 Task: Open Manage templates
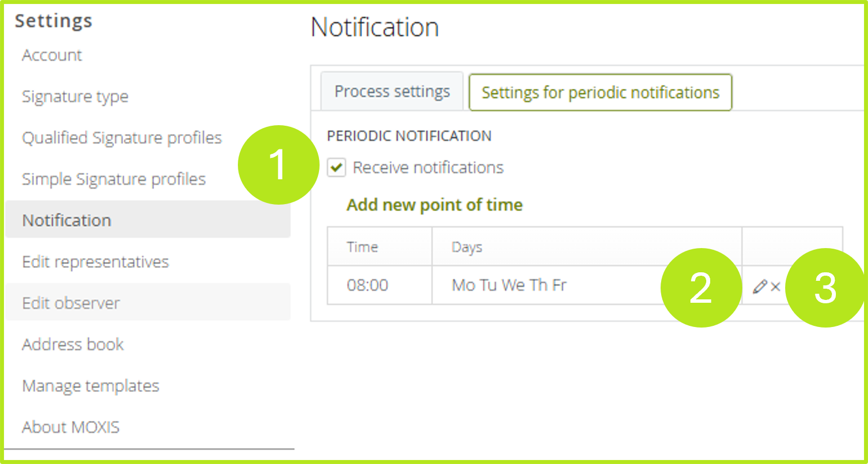point(90,386)
